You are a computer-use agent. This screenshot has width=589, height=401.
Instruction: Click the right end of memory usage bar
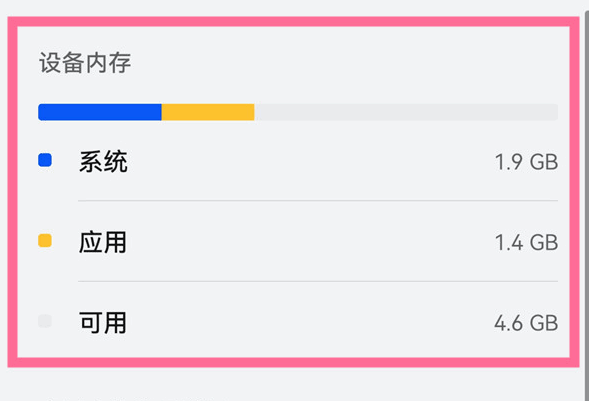click(552, 112)
